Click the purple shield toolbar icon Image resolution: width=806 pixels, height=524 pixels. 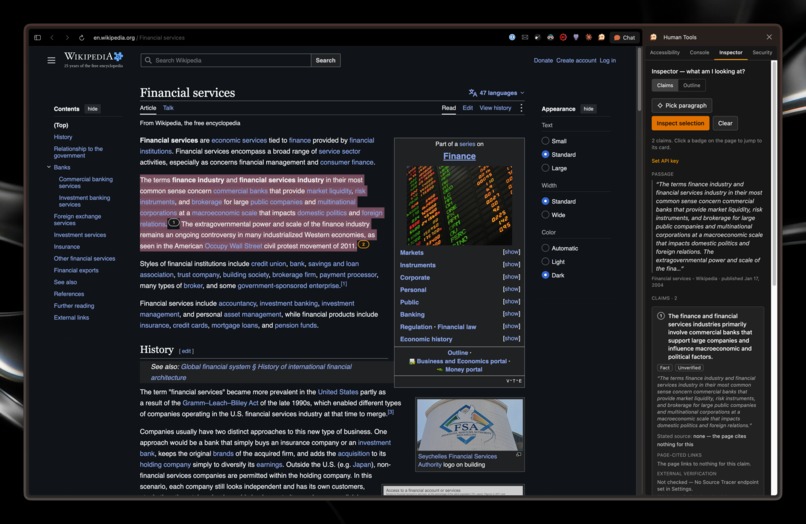[x=576, y=38]
